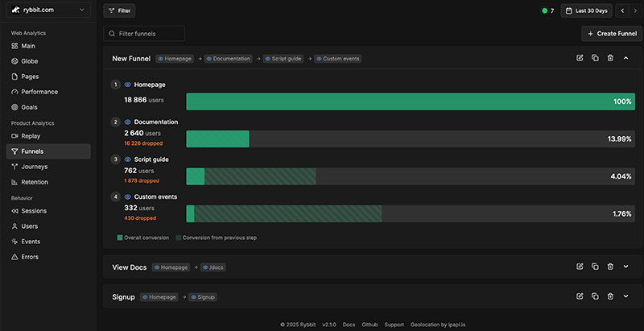The height and width of the screenshot is (331, 644).
Task: Open Sessions in the sidebar
Action: pyautogui.click(x=48, y=211)
